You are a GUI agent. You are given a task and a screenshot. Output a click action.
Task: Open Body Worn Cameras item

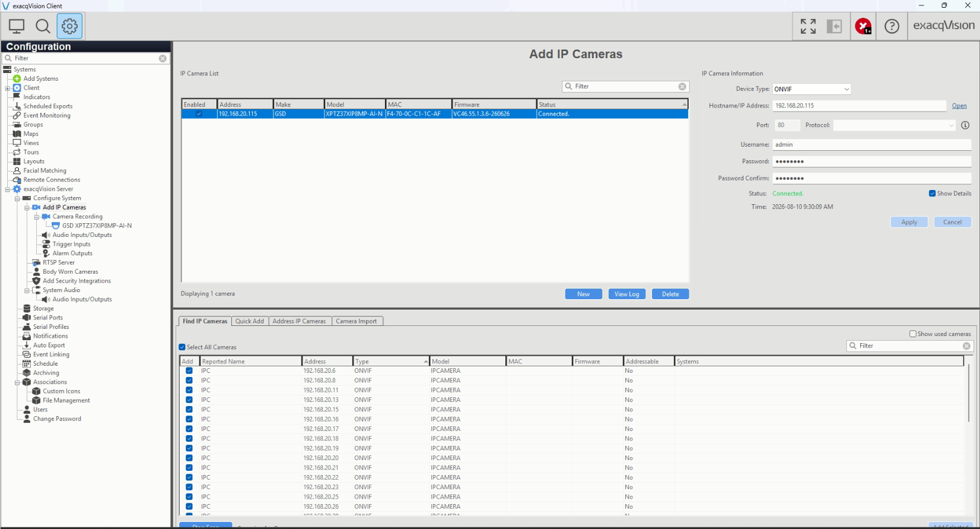coord(70,272)
